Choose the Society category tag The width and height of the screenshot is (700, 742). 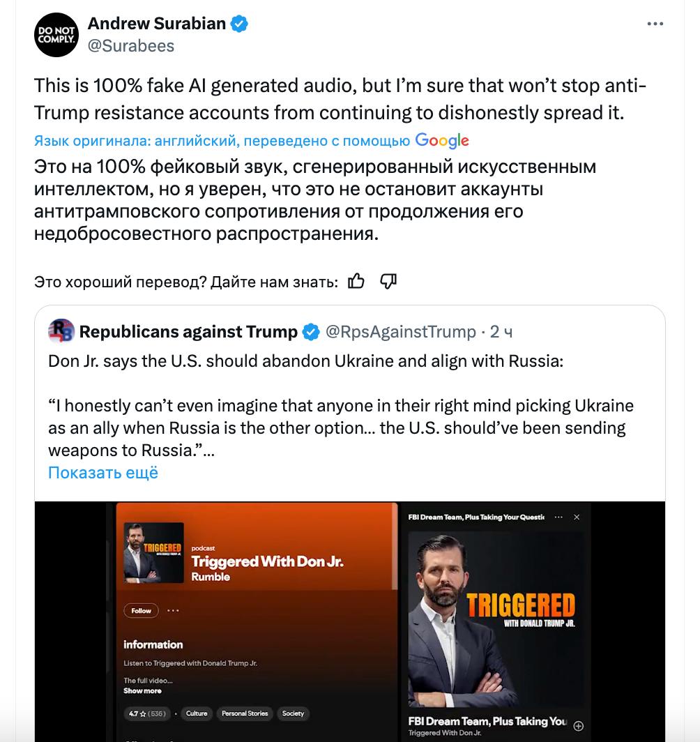[293, 713]
